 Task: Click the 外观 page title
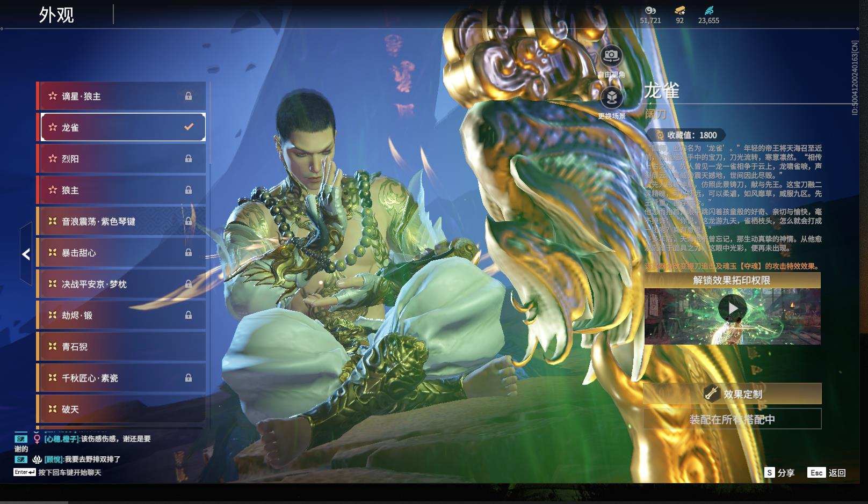tap(56, 14)
